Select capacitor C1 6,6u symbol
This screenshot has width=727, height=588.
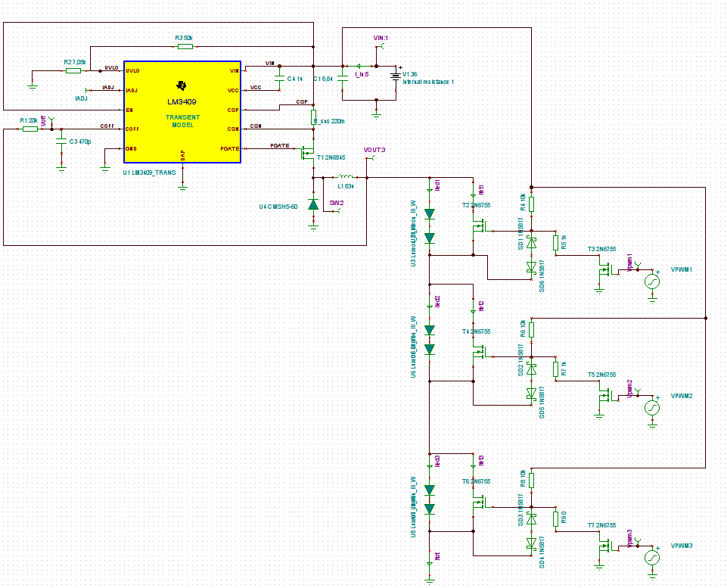coord(343,79)
